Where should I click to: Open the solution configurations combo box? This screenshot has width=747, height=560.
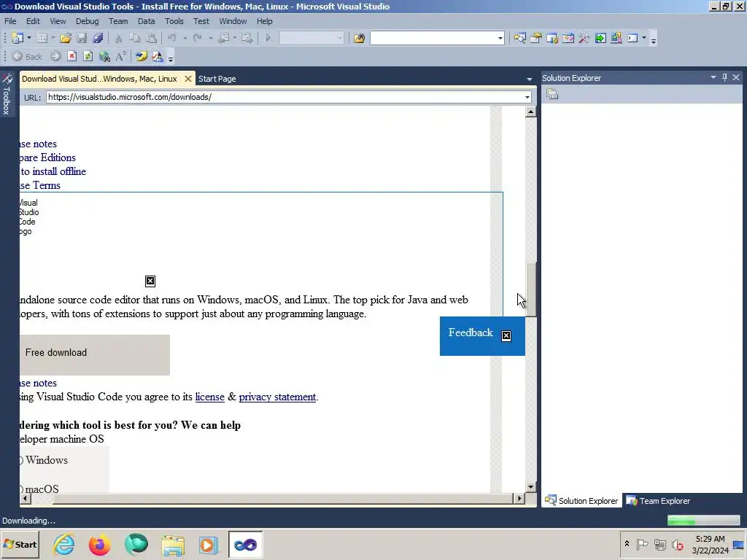pyautogui.click(x=311, y=38)
